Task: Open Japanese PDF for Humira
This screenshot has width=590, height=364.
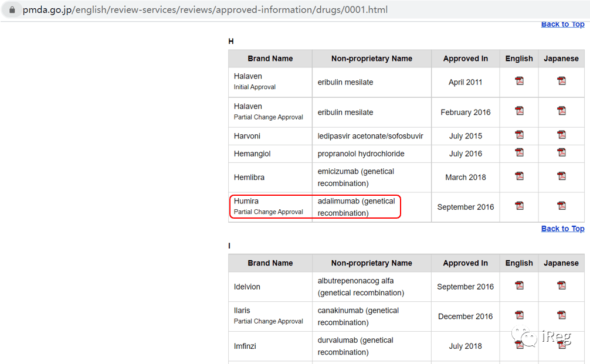Action: pos(561,206)
